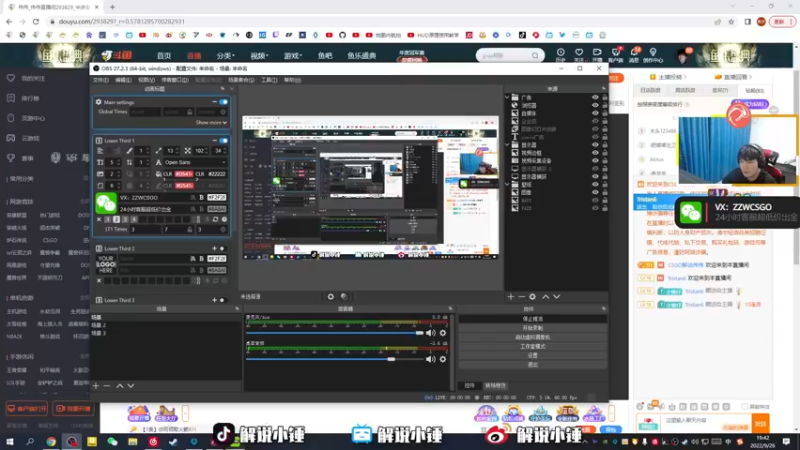This screenshot has height=450, width=800.
Task: Toggle bold for VX: ZZWCSGO name line
Action: point(202,197)
